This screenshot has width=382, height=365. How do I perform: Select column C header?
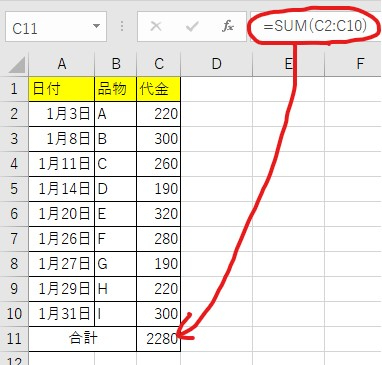[159, 64]
